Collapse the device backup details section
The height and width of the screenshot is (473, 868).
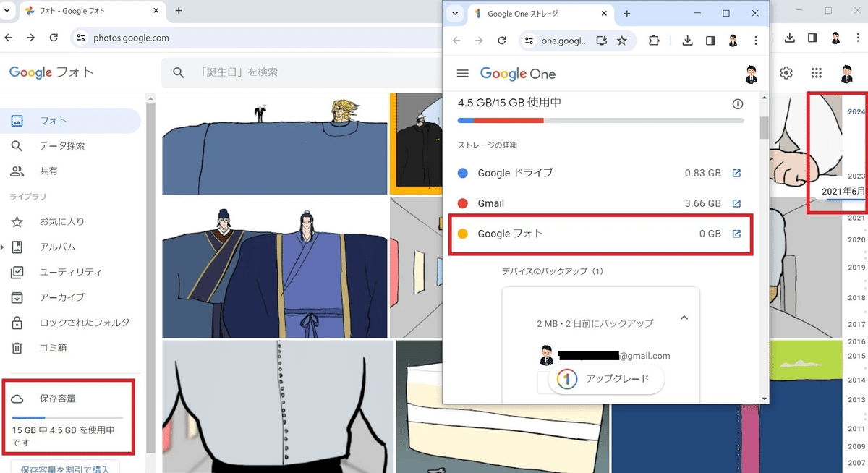click(x=684, y=318)
